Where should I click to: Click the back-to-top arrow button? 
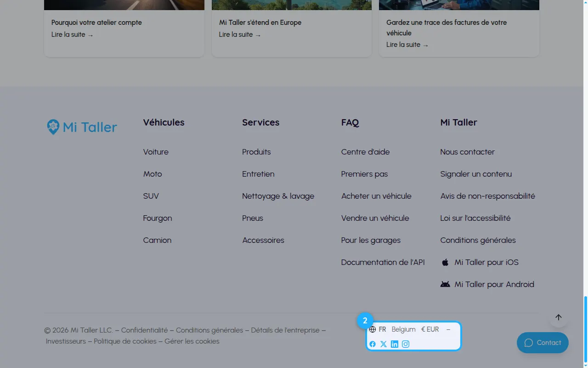[x=559, y=317]
